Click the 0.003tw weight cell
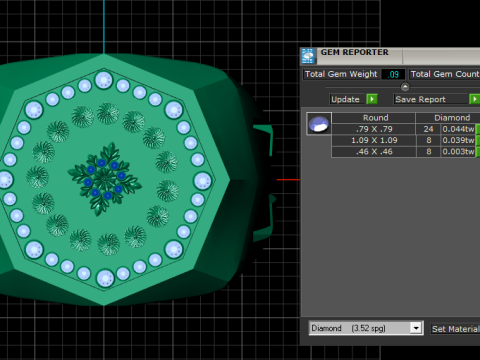480x360 pixels. (458, 152)
